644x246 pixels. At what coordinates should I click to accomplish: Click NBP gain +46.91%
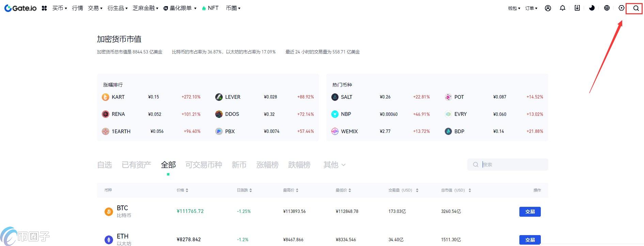pyautogui.click(x=422, y=114)
